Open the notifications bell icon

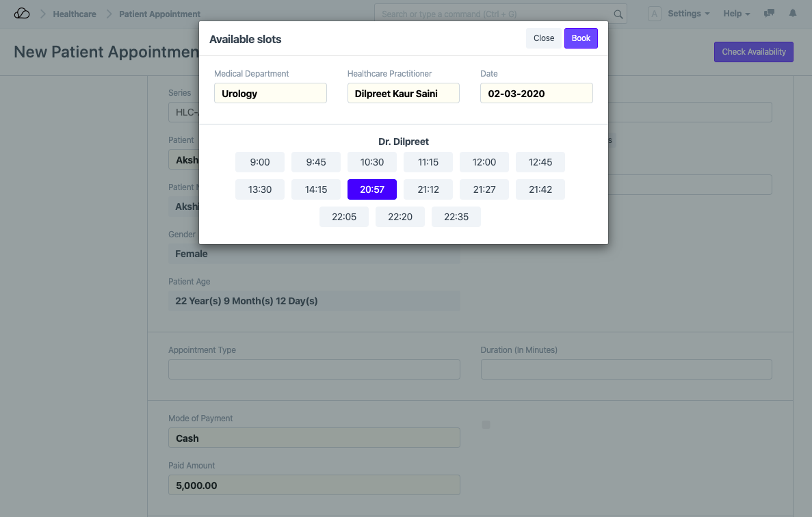point(793,14)
